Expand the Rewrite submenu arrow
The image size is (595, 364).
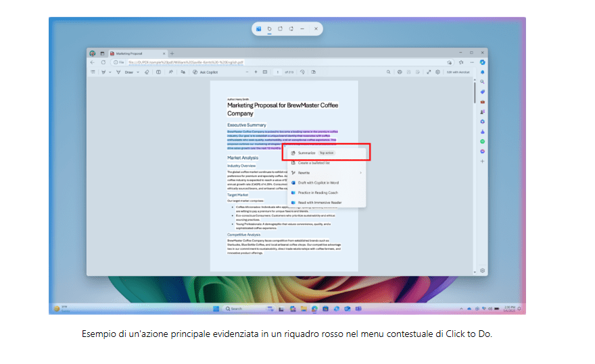(x=360, y=173)
